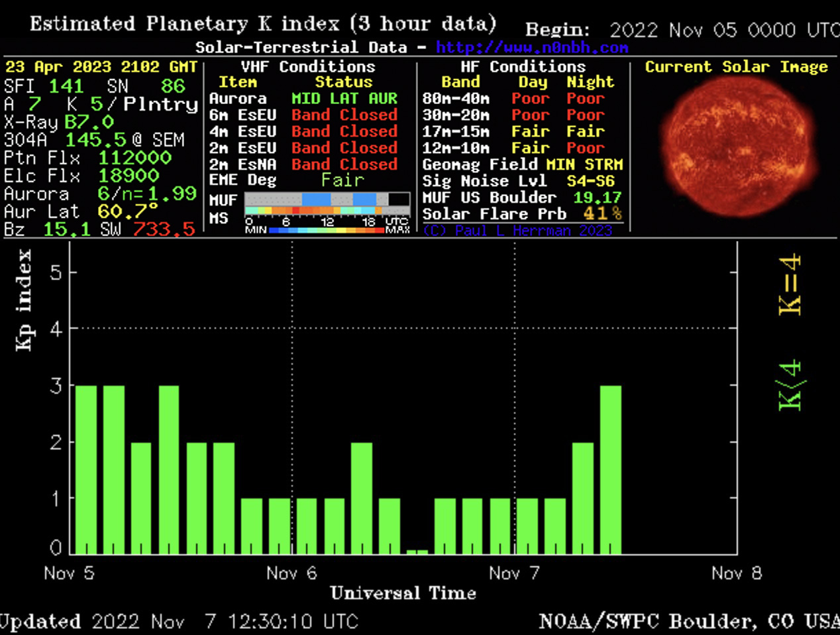This screenshot has height=635, width=840.
Task: Click the Kp 2 bar on Nov 6
Action: (x=361, y=497)
